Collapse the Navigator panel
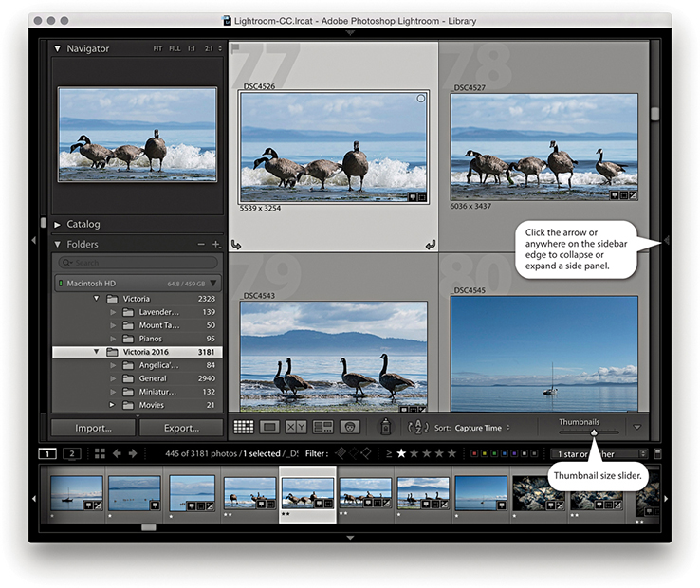The width and height of the screenshot is (700, 588). [58, 48]
